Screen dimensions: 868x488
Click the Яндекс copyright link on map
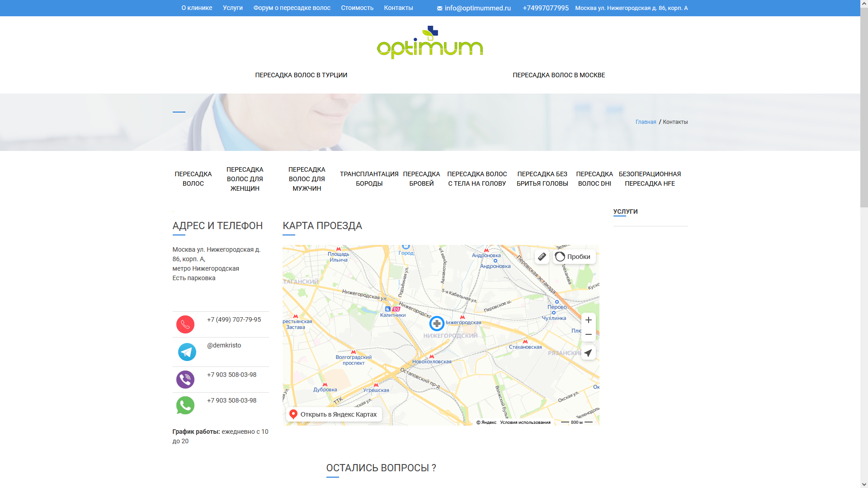tap(486, 422)
